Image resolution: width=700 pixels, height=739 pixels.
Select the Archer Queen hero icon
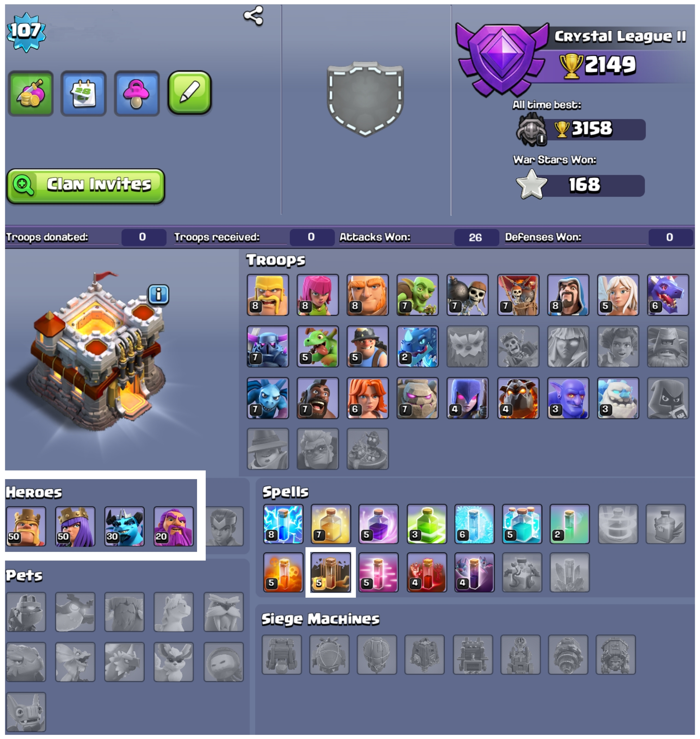coord(75,526)
